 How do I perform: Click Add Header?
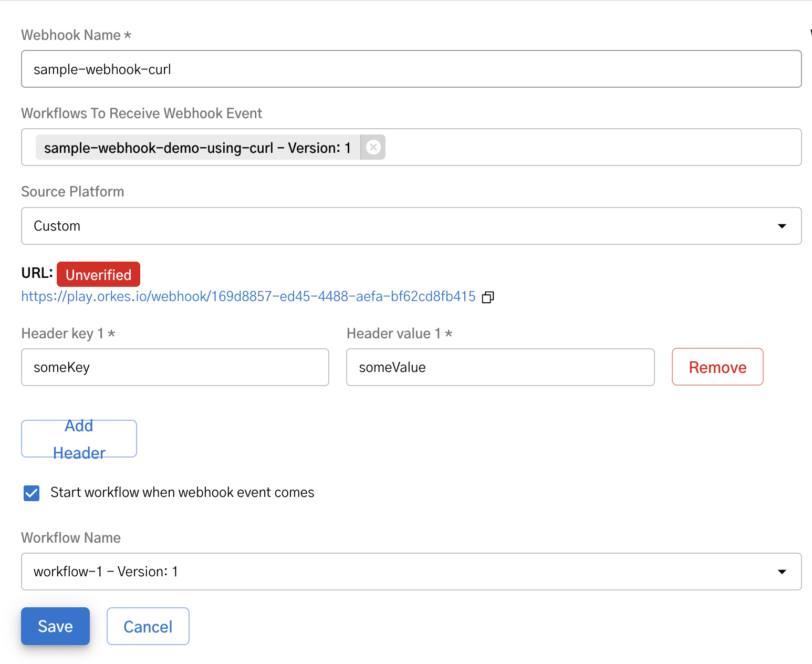point(78,439)
